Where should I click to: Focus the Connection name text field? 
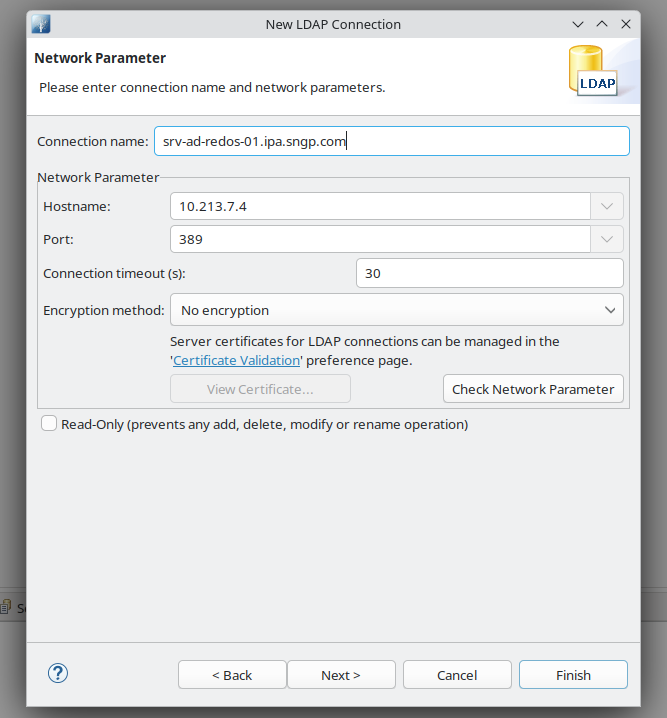tap(391, 142)
